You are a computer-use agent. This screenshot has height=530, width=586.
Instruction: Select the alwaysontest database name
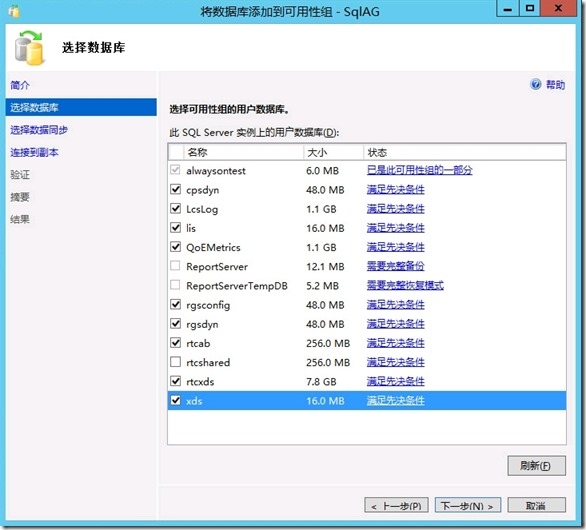[216, 171]
